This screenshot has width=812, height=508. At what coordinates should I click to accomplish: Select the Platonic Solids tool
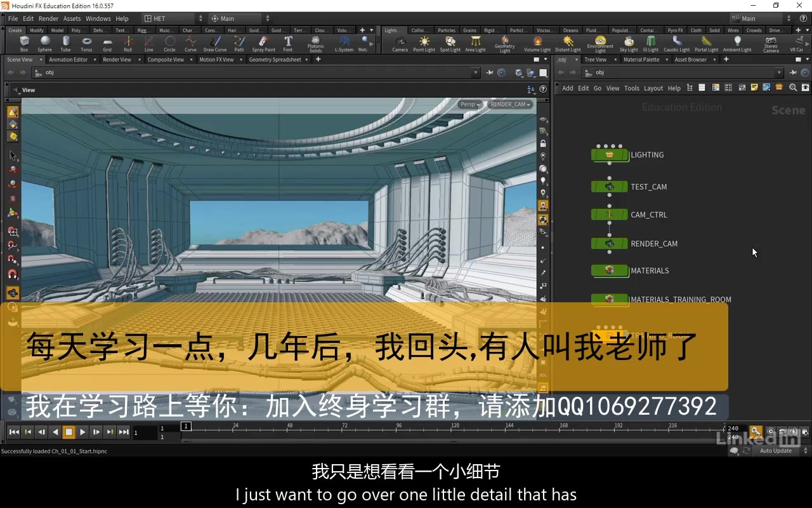click(x=316, y=44)
